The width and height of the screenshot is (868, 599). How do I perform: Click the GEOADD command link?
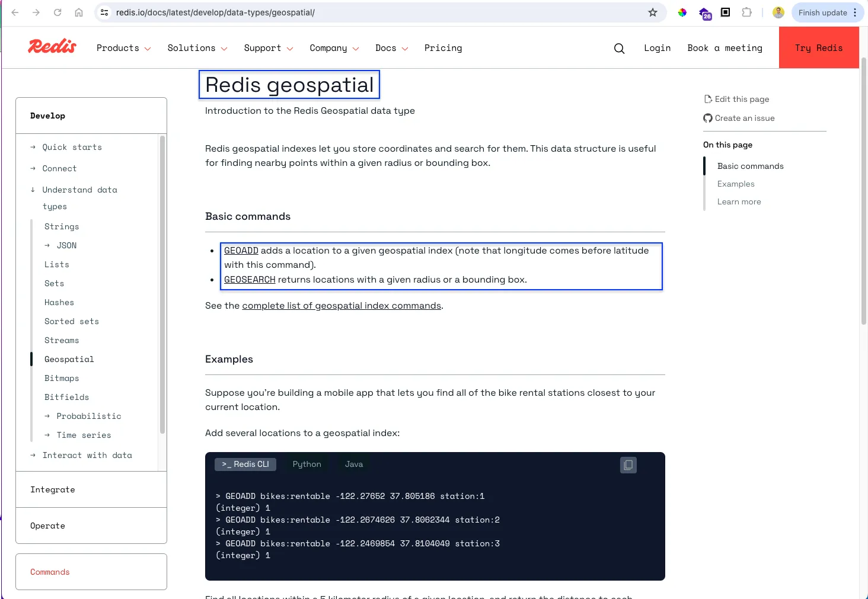coord(241,251)
